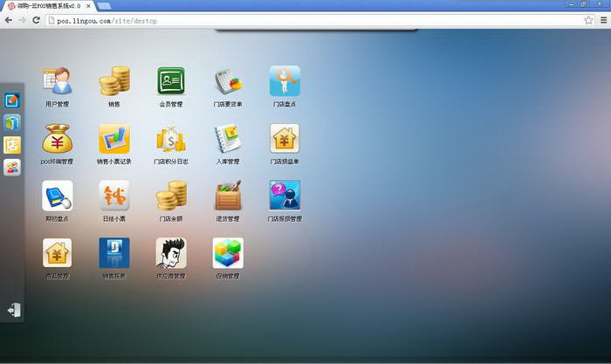Open 门店积分日志 points log
The image size is (611, 364).
point(171,139)
